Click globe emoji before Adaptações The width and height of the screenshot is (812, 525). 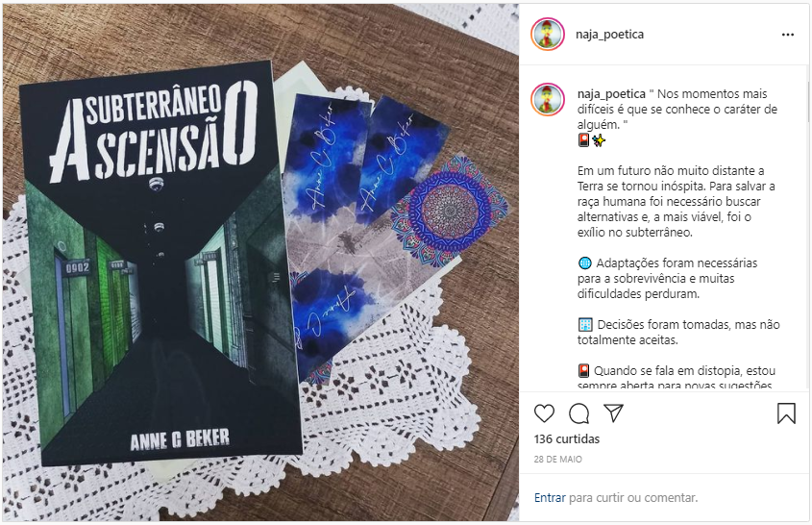(x=584, y=263)
